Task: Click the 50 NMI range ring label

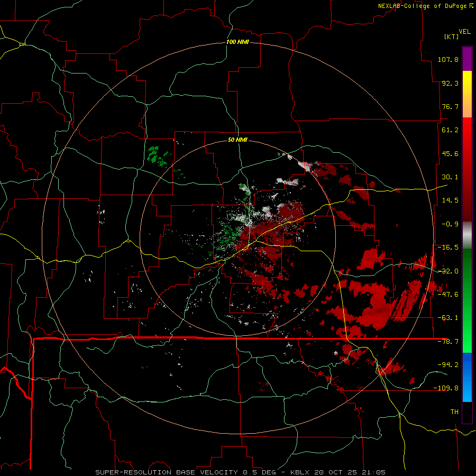Action: click(237, 140)
